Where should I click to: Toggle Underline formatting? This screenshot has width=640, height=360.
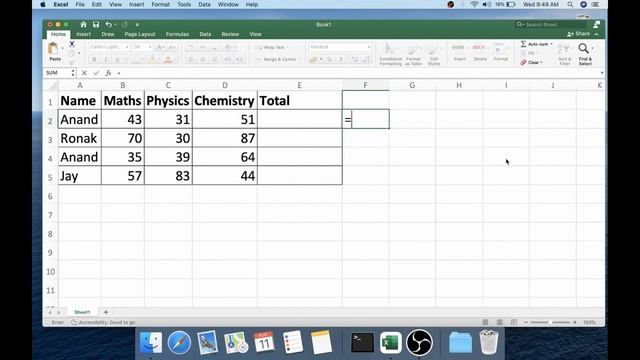117,60
